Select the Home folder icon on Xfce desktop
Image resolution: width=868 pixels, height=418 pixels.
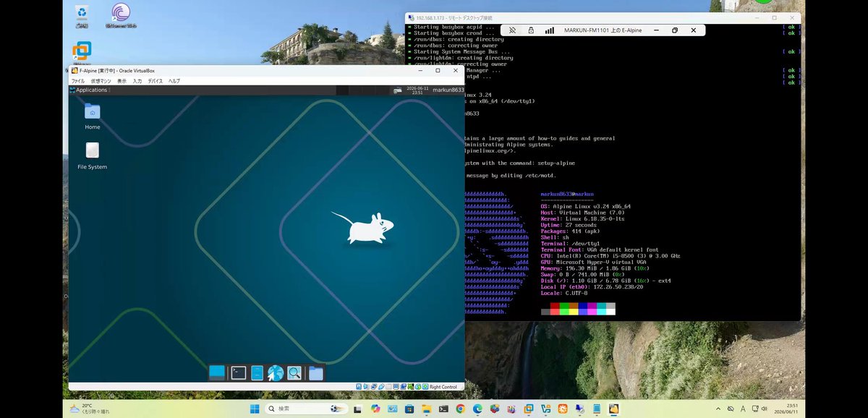click(93, 116)
